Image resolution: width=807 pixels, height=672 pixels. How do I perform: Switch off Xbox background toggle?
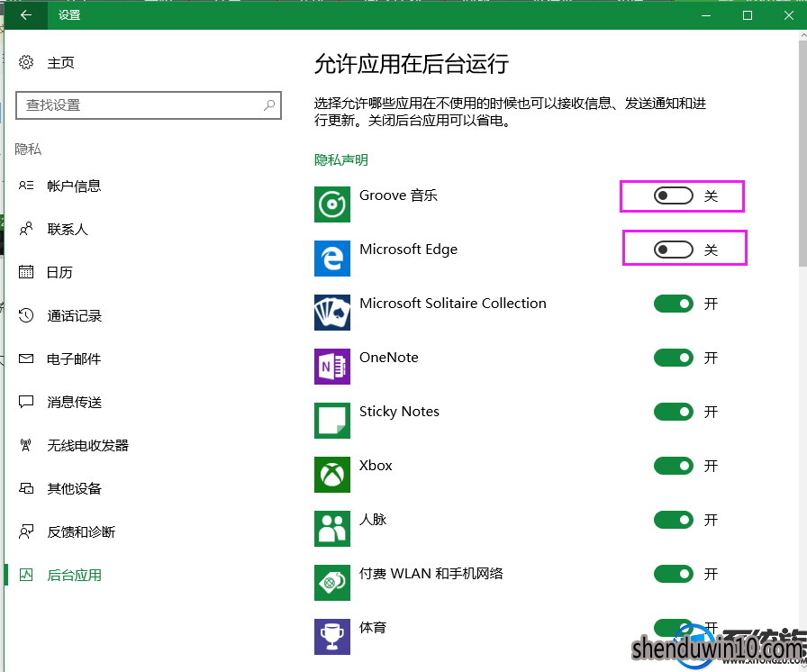click(673, 466)
